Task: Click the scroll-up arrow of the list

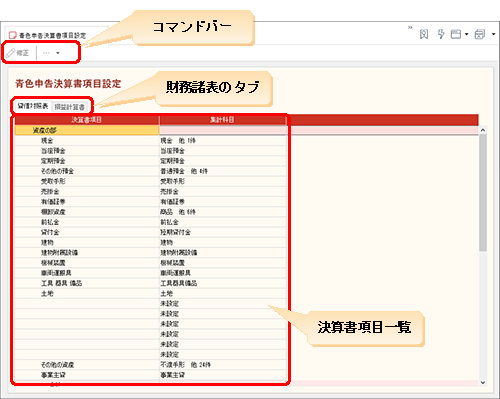Action: click(483, 130)
